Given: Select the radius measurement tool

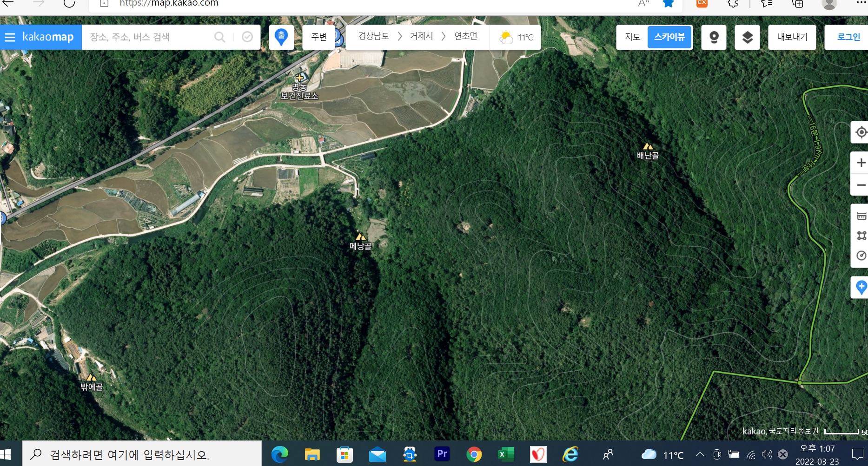Looking at the screenshot, I should tap(861, 256).
